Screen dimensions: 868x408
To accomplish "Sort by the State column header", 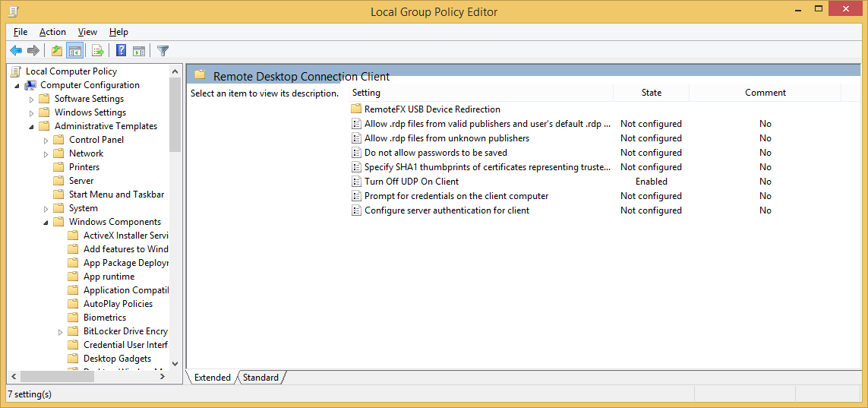I will [651, 93].
